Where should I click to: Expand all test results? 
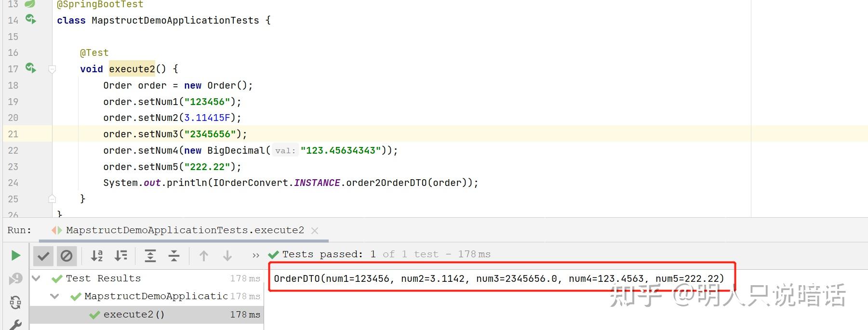coord(150,256)
